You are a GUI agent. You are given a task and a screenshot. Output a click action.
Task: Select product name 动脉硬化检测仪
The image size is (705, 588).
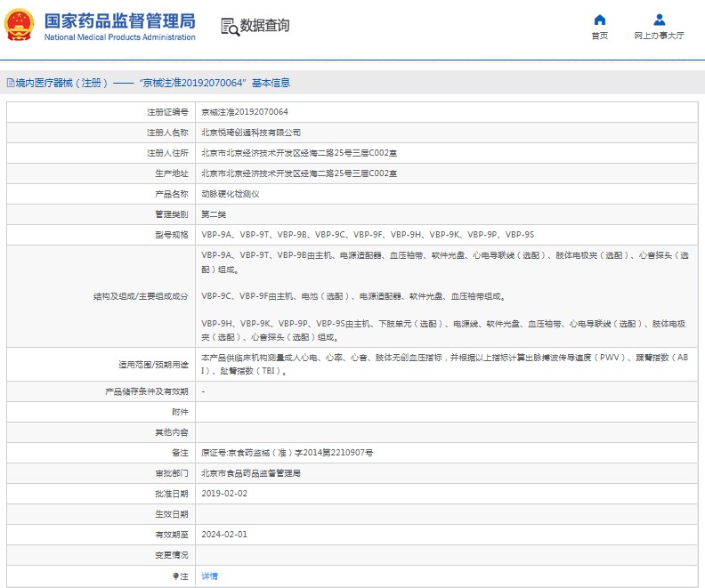pos(231,194)
